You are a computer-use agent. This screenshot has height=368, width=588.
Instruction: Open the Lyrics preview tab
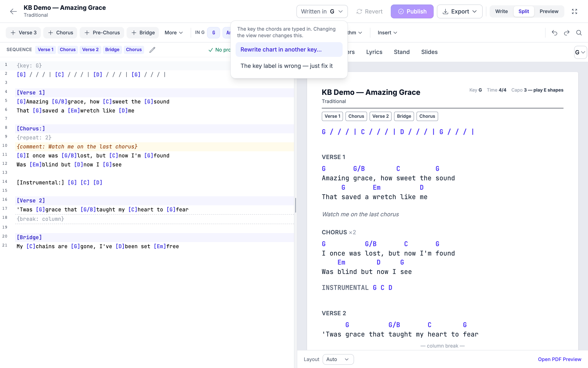[374, 52]
